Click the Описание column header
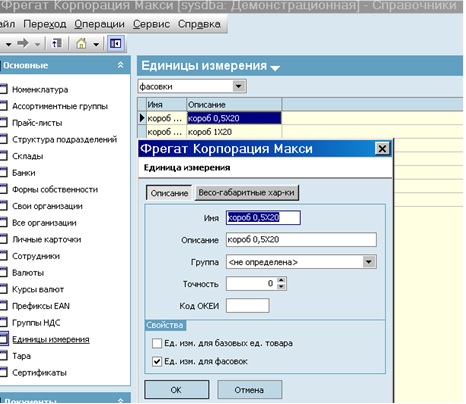Viewport: 466px width, 404px height. (234, 105)
